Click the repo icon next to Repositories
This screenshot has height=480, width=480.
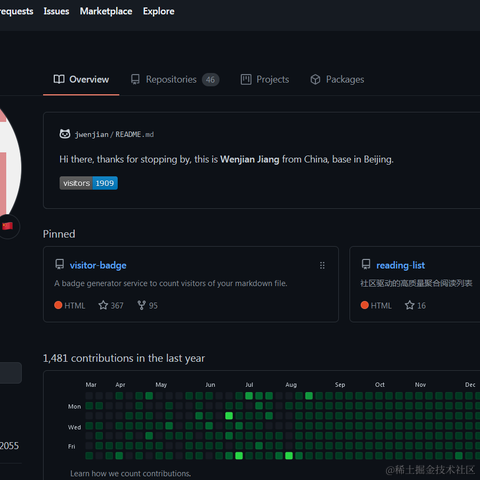(x=135, y=79)
